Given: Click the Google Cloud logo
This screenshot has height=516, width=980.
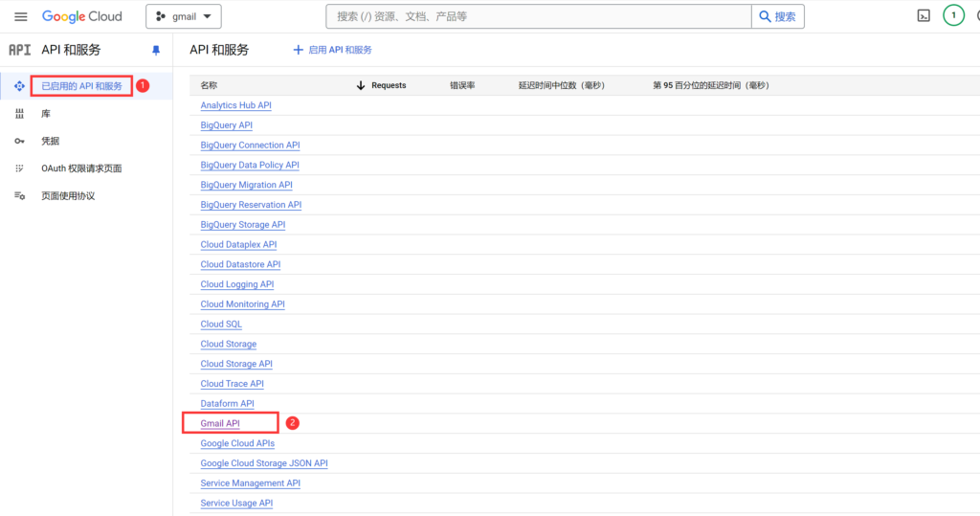Looking at the screenshot, I should coord(82,17).
